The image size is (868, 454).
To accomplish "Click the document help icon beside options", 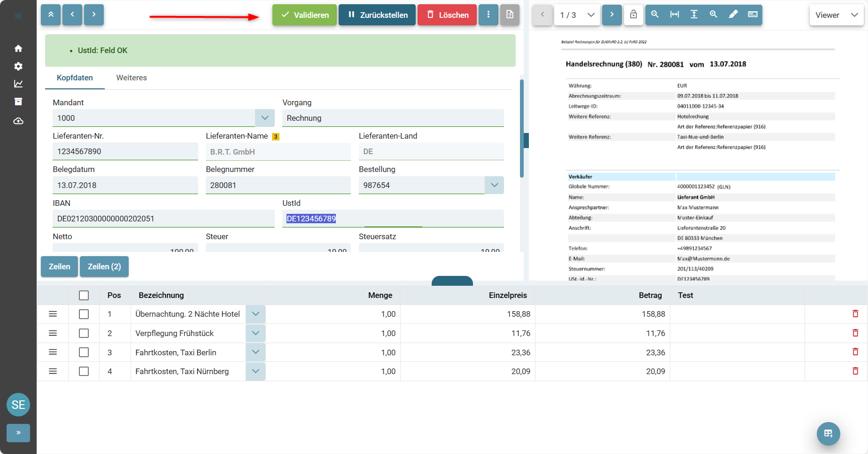I will point(510,15).
